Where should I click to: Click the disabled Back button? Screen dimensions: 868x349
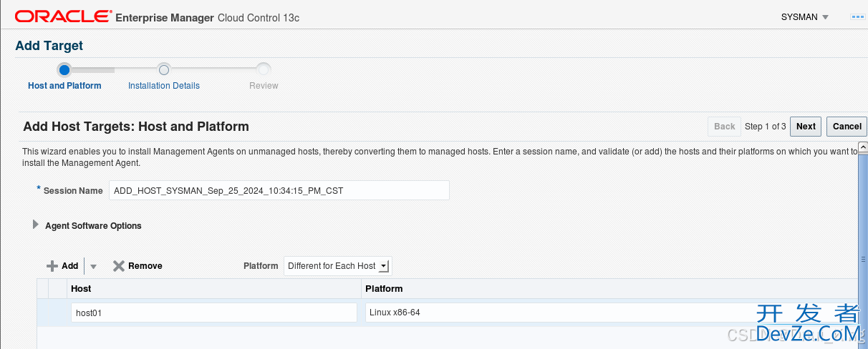(725, 127)
